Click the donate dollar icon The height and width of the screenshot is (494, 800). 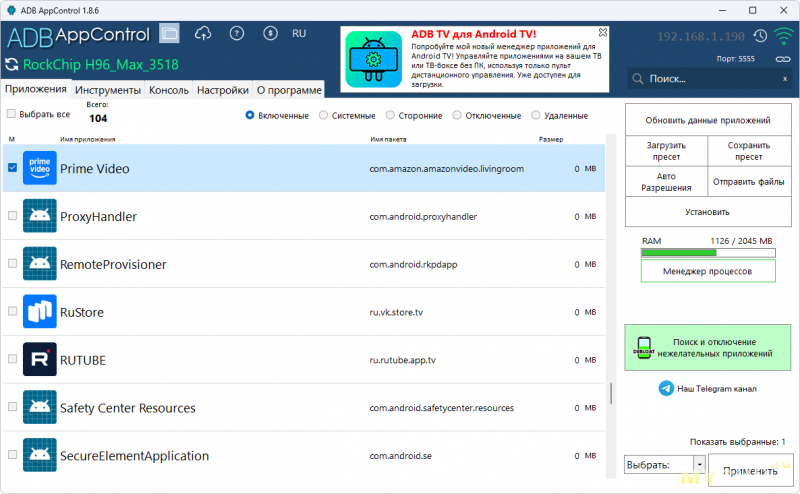(x=270, y=34)
